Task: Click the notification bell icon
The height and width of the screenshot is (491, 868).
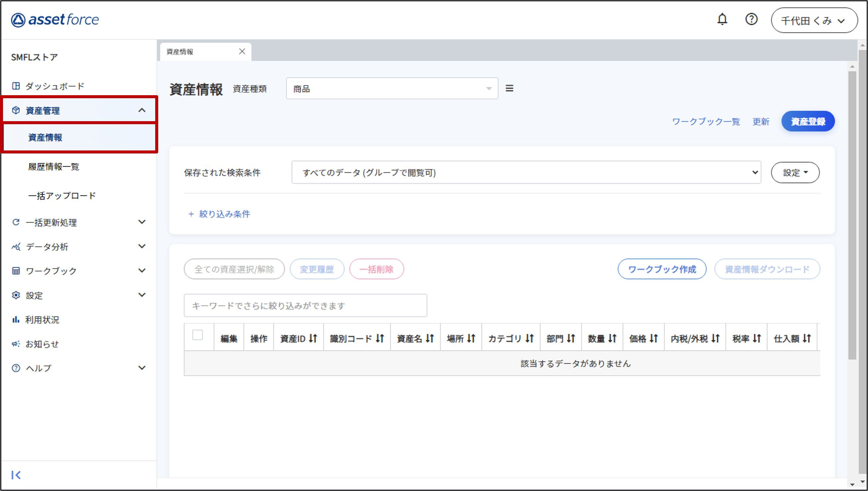Action: (722, 19)
